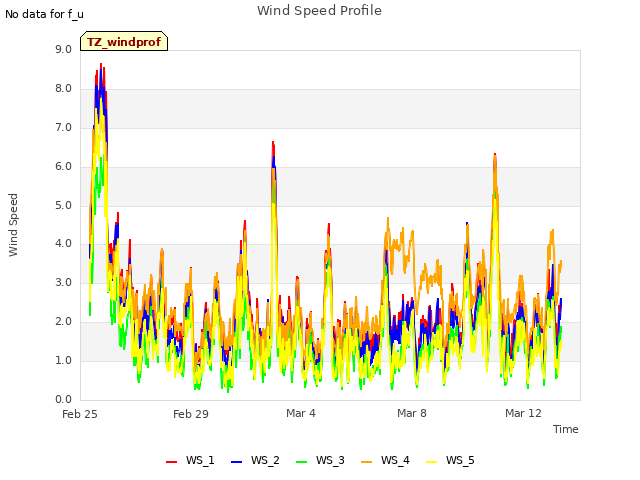Select the WS_1 legend label
Image resolution: width=640 pixels, height=480 pixels.
200,460
